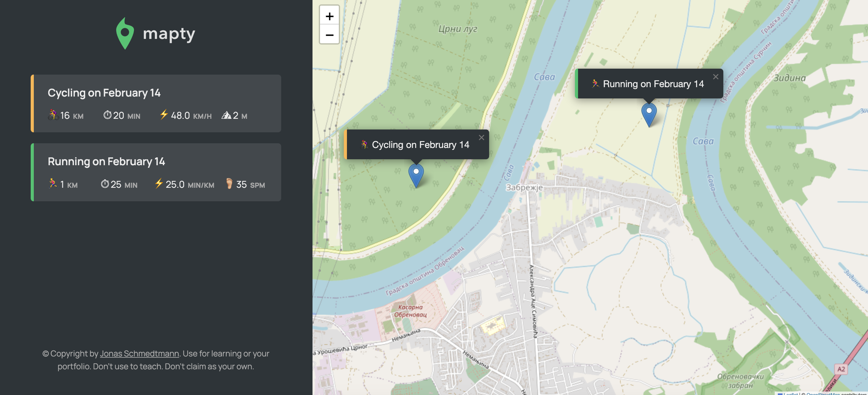Click the lightning icon next to 25.0 MIN/KM
The width and height of the screenshot is (868, 395).
click(159, 183)
